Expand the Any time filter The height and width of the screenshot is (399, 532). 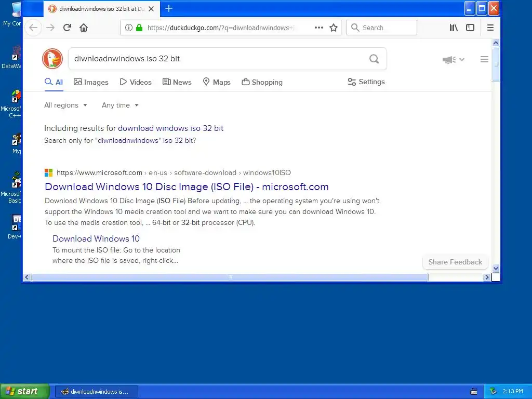click(120, 105)
